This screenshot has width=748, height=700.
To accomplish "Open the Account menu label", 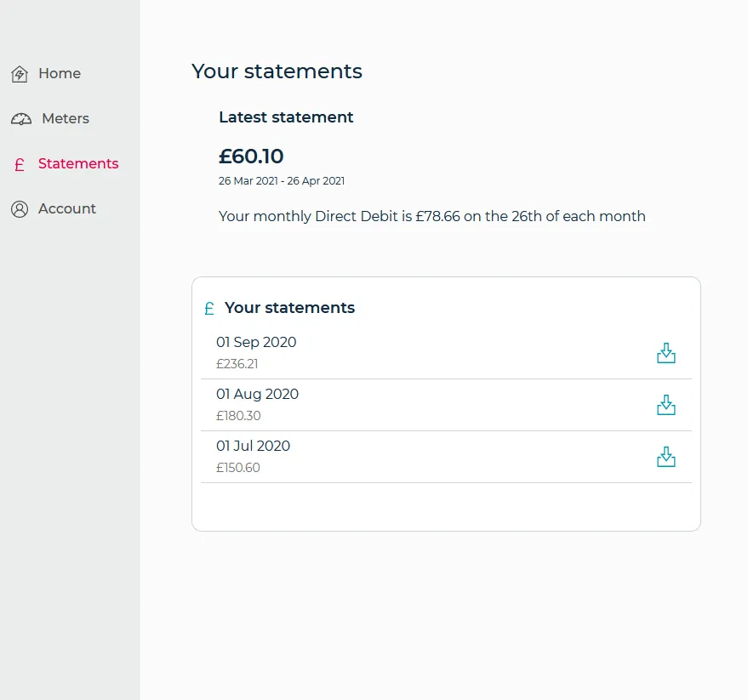I will pos(67,209).
